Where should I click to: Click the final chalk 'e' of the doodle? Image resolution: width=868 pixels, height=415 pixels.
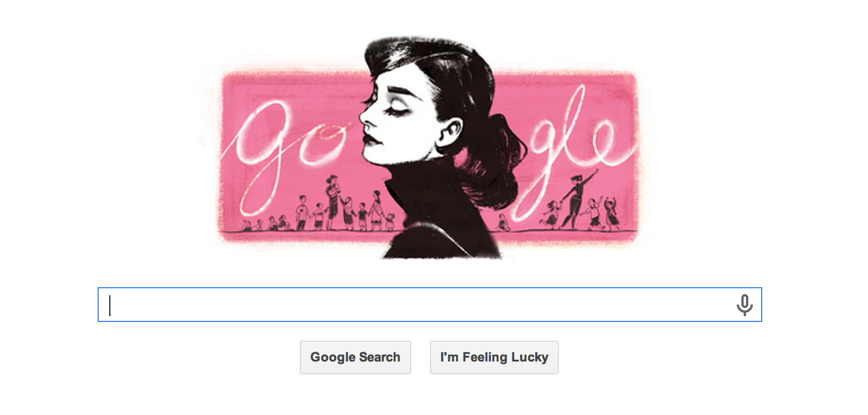[609, 142]
